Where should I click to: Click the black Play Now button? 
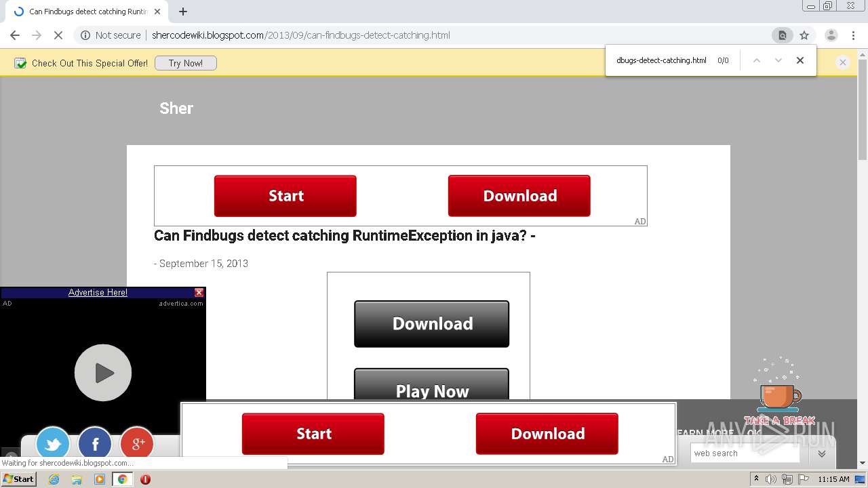432,384
